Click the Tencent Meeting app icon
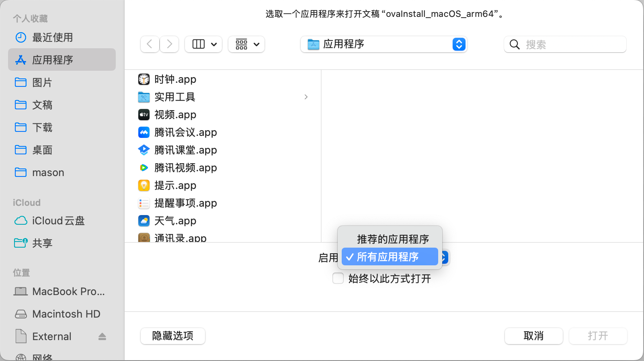 [144, 132]
